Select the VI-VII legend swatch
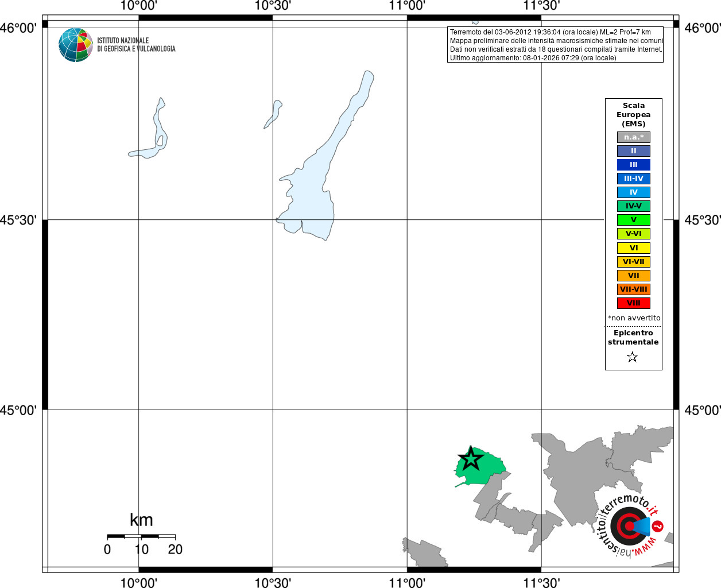Screen dimensions: 721x588 pyautogui.click(x=634, y=262)
